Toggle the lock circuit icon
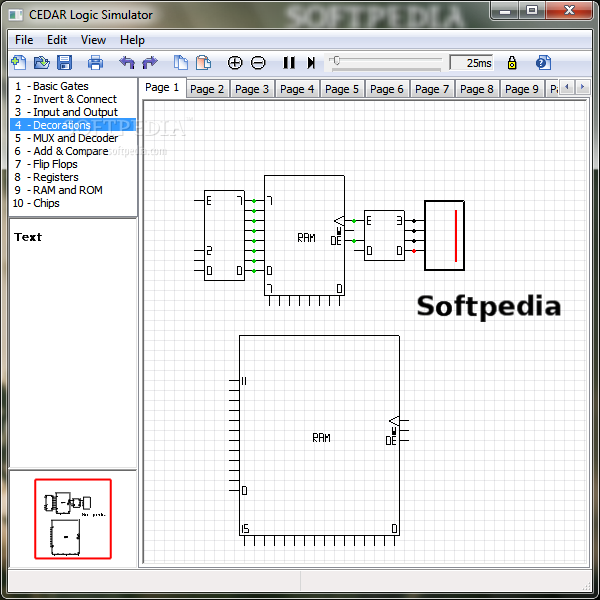Image resolution: width=600 pixels, height=600 pixels. (512, 62)
